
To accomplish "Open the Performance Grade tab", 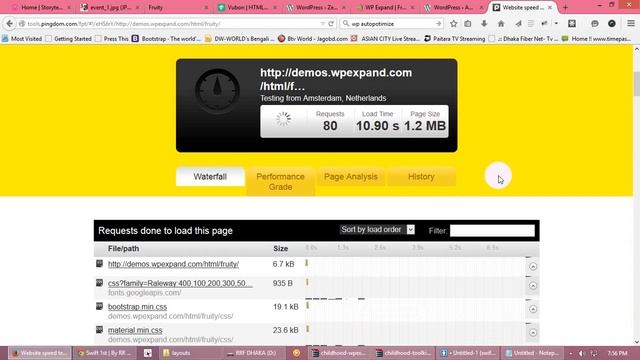I will 280,182.
